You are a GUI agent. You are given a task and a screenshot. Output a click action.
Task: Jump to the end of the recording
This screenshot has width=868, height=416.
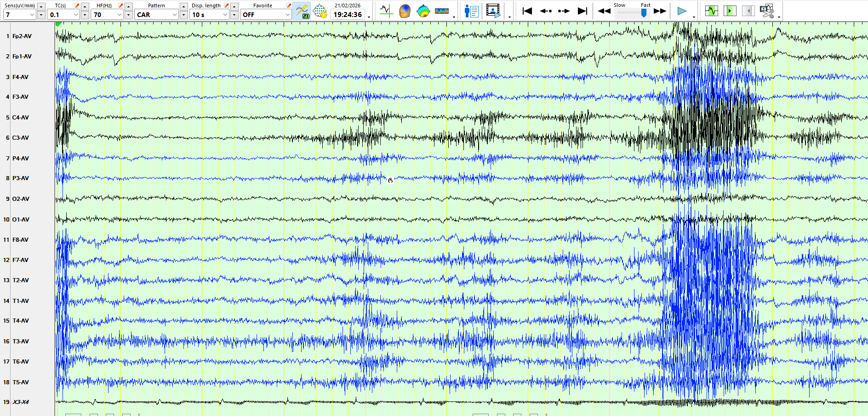tap(582, 11)
